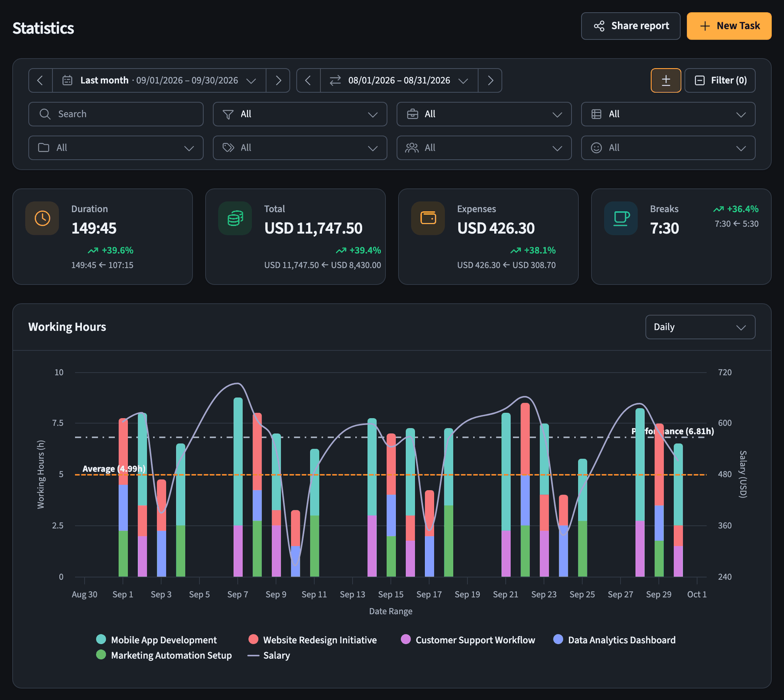This screenshot has width=784, height=700.
Task: Expand the briefcase All dropdown
Action: (x=484, y=114)
